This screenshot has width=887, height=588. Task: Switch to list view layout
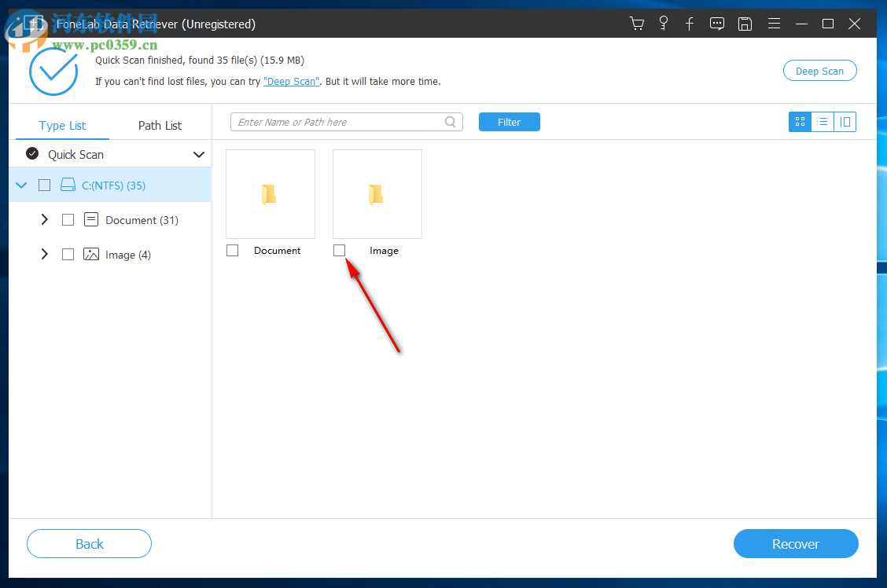[822, 122]
